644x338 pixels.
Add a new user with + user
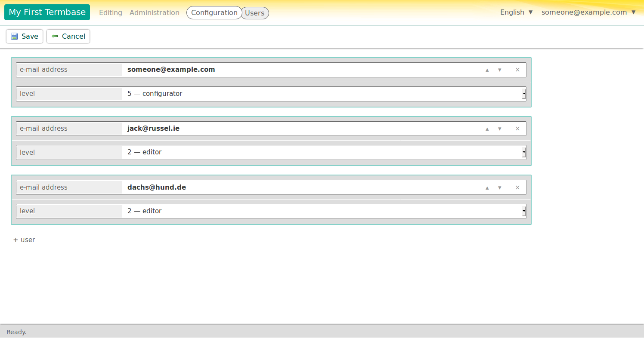[x=24, y=240]
